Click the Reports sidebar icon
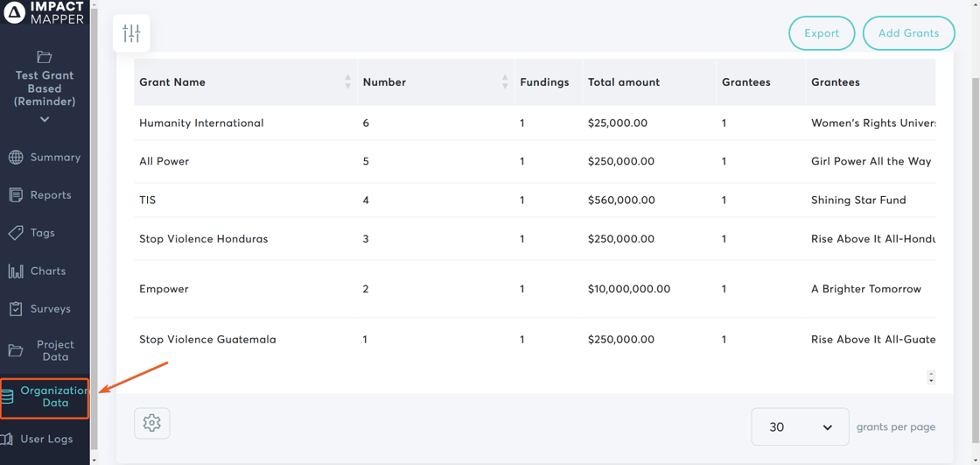This screenshot has height=465, width=980. pos(16,195)
